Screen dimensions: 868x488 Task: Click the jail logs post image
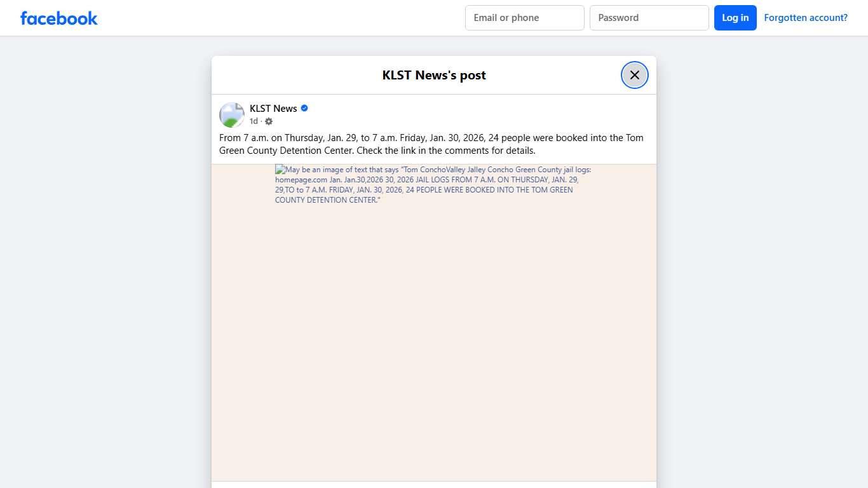coord(434,318)
